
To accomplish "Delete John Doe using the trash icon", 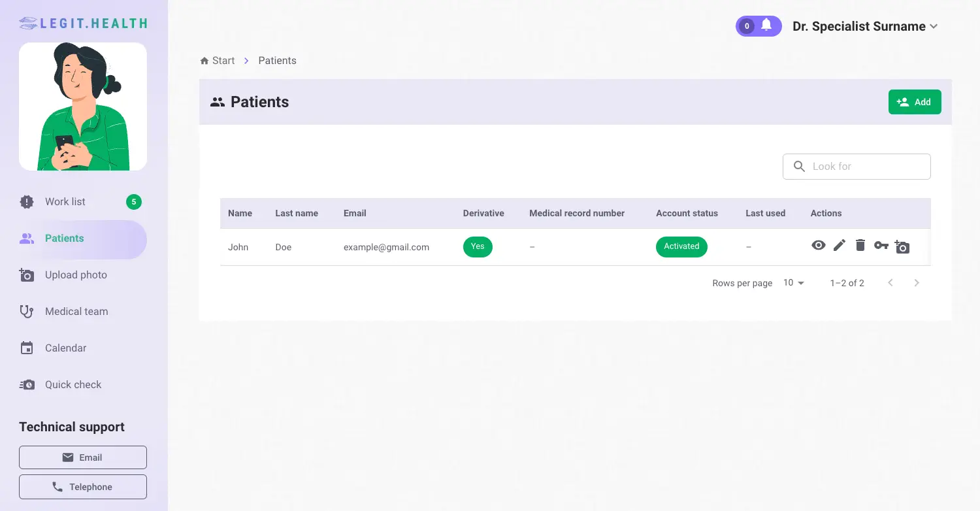I will coord(860,245).
